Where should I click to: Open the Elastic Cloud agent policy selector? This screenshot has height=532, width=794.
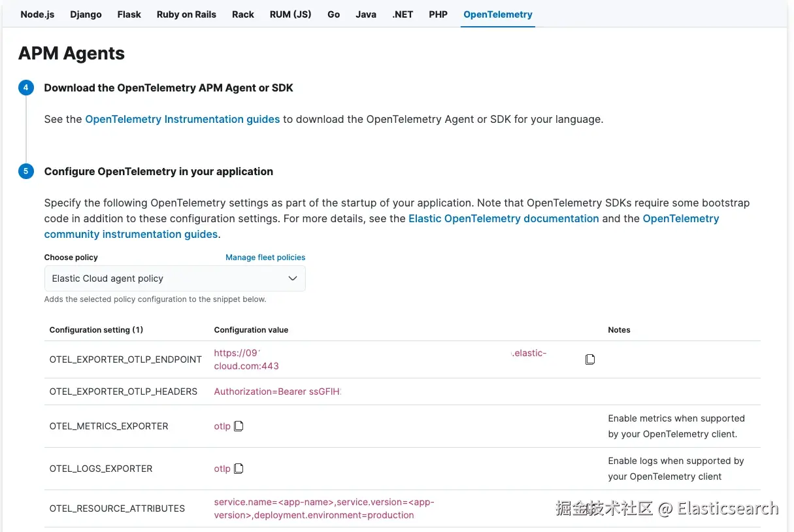click(174, 278)
